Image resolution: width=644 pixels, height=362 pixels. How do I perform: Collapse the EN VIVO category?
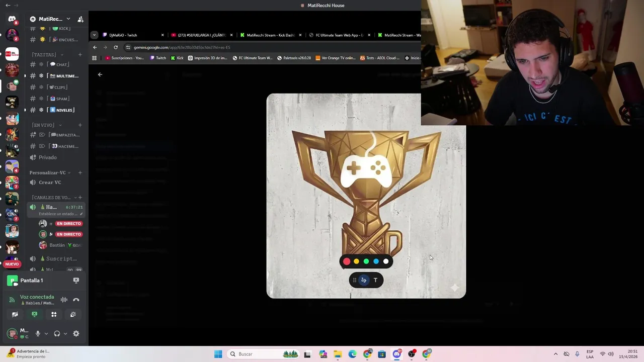pos(47,125)
